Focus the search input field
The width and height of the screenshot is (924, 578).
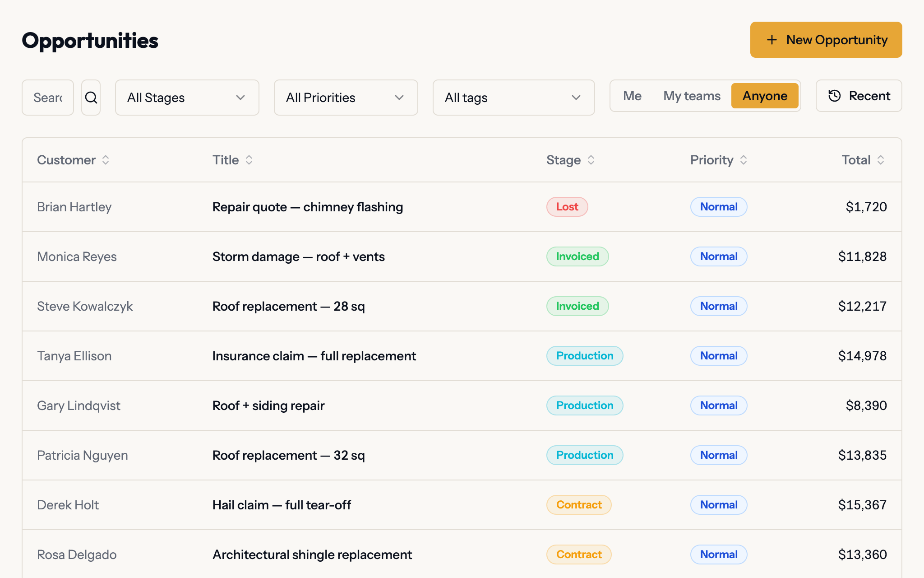[48, 98]
